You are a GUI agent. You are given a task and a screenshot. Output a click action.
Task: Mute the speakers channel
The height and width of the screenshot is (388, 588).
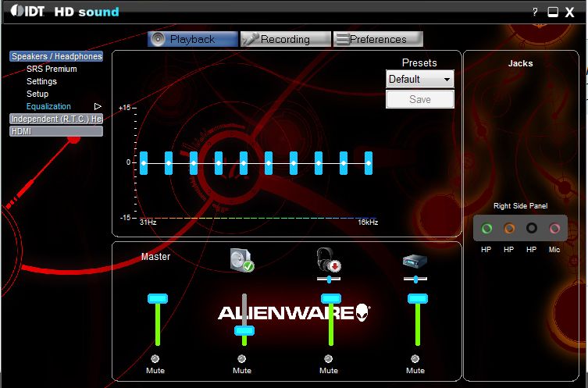click(241, 359)
